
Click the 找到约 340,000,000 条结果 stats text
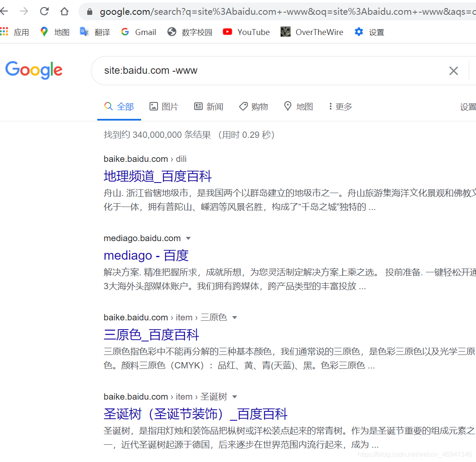[x=157, y=134]
